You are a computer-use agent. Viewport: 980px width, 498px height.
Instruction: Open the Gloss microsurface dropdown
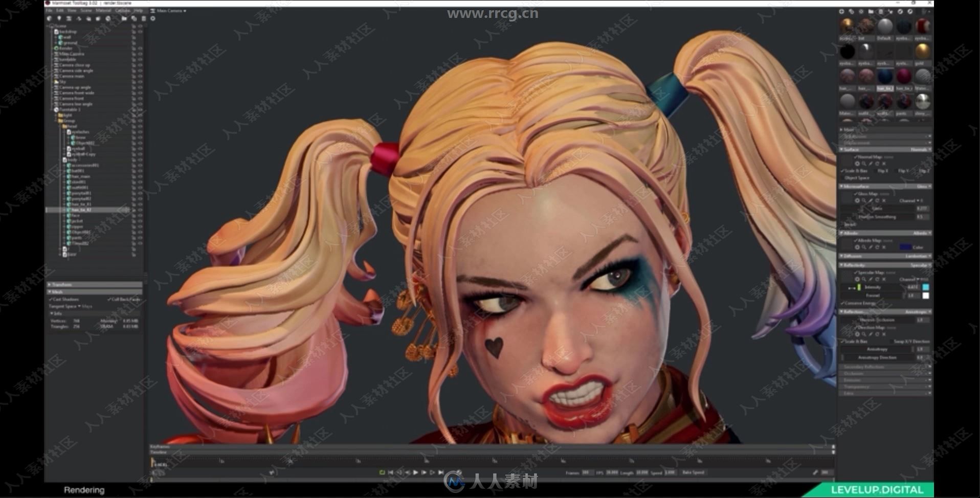pos(923,187)
